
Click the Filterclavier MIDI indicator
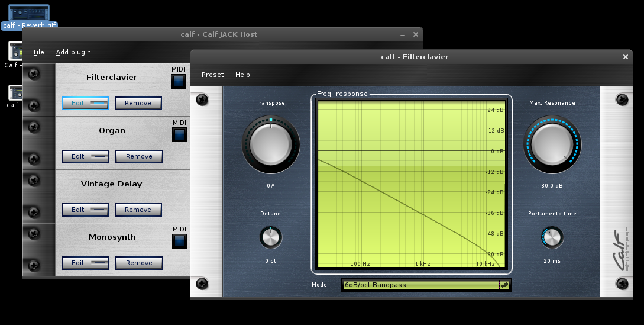(x=178, y=82)
